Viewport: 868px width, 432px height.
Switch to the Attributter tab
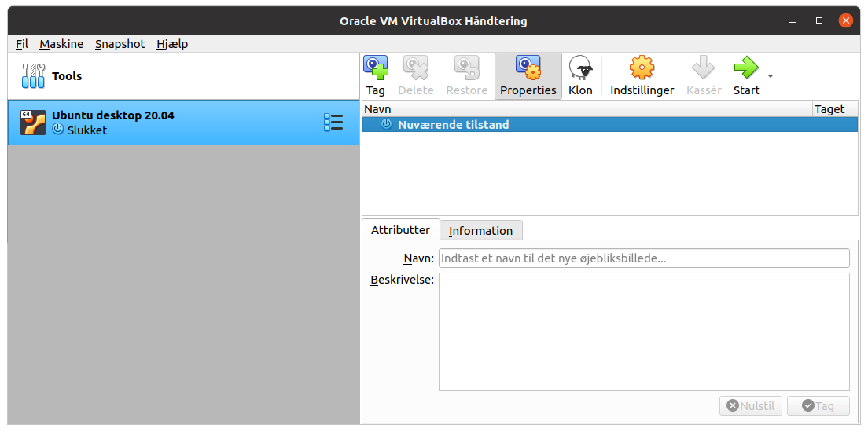point(400,230)
